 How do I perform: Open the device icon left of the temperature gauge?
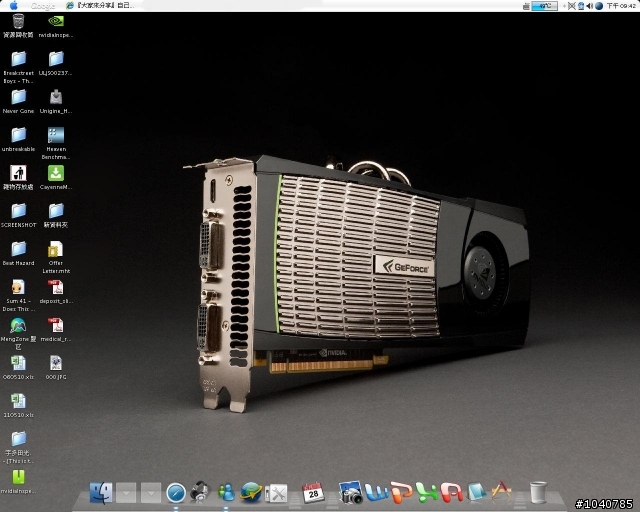(526, 6)
